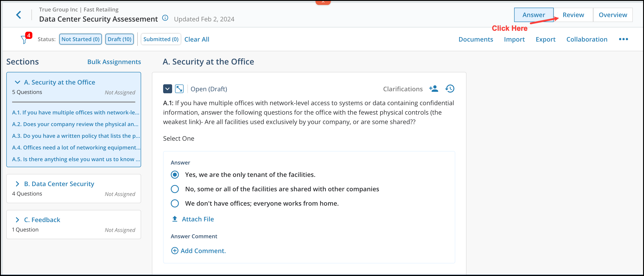This screenshot has height=276, width=644.
Task: Click Add Comment link
Action: 203,251
